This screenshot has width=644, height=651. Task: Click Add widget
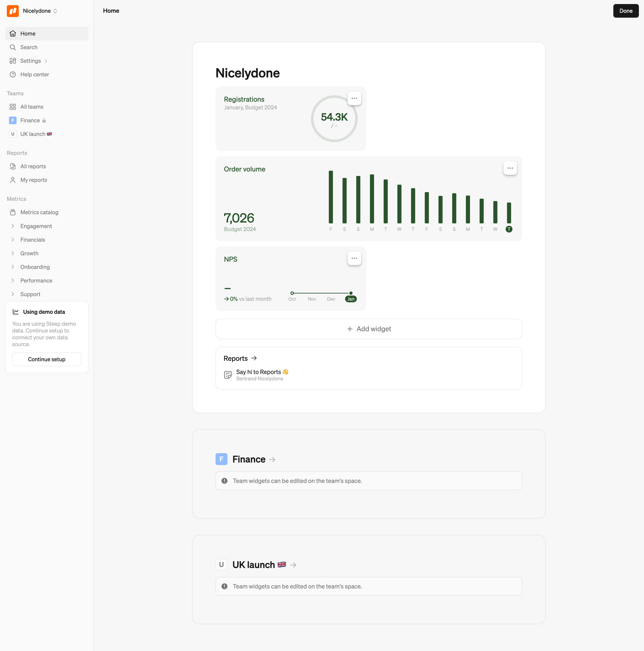click(369, 329)
